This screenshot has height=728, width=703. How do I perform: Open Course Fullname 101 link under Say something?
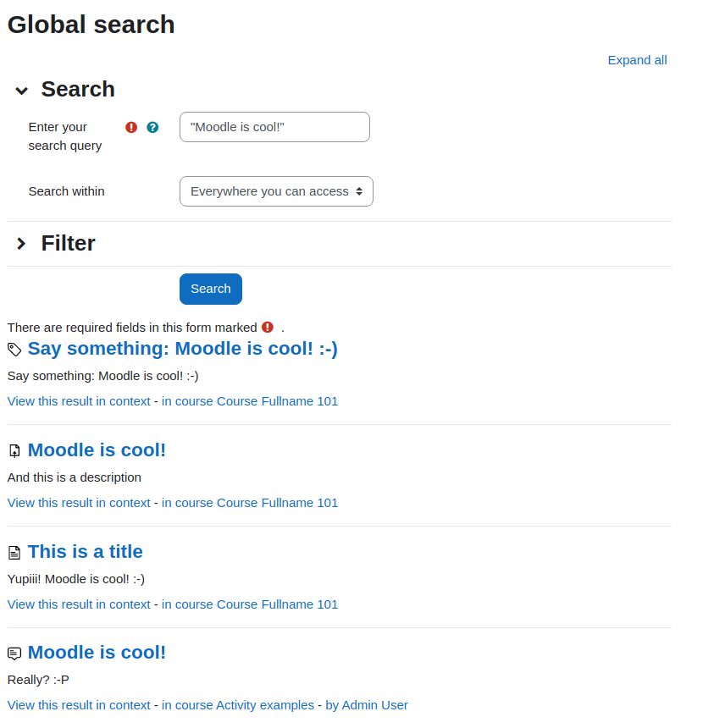pos(250,401)
